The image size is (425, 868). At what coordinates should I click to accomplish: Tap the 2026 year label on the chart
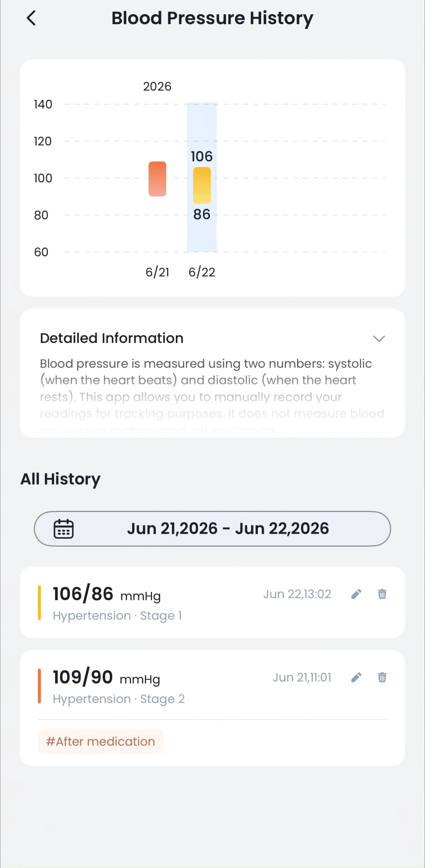point(157,87)
